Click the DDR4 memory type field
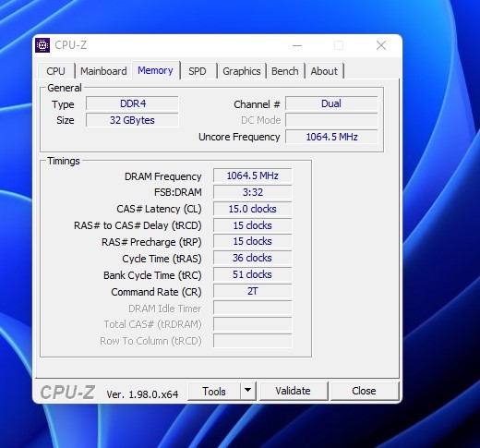 pyautogui.click(x=132, y=103)
